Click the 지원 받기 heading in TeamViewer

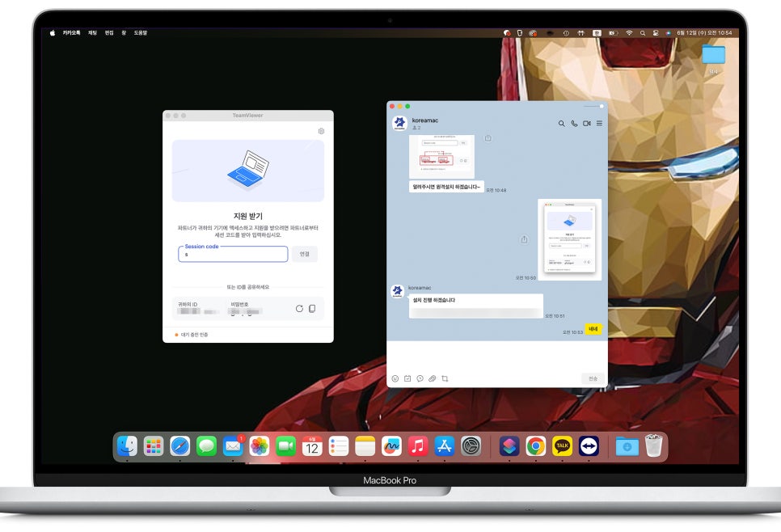247,216
